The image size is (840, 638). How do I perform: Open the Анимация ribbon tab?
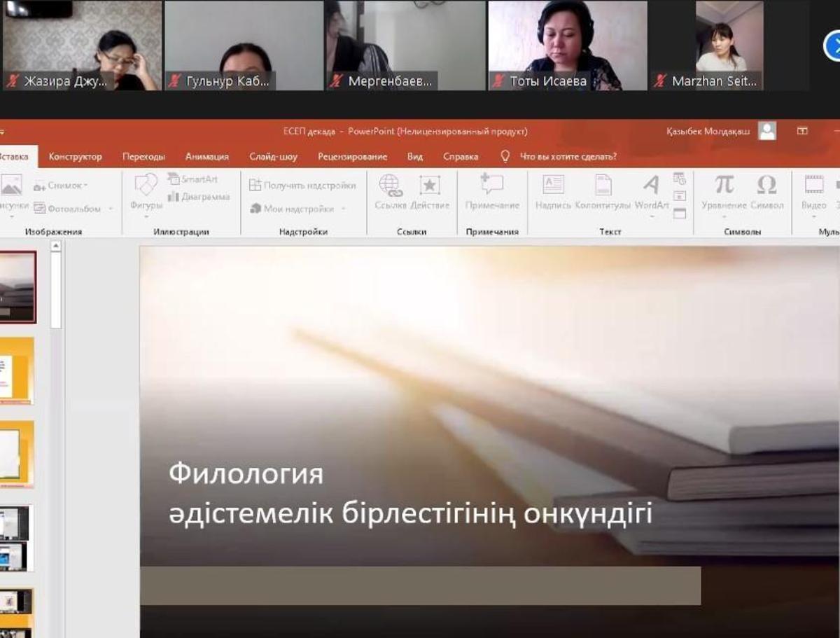206,157
